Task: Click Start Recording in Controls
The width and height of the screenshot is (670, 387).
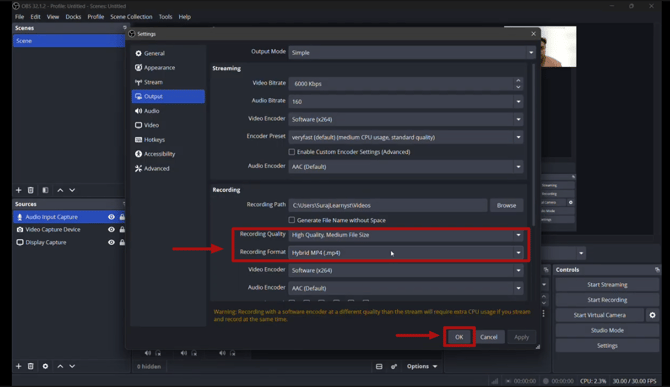Action: 607,300
